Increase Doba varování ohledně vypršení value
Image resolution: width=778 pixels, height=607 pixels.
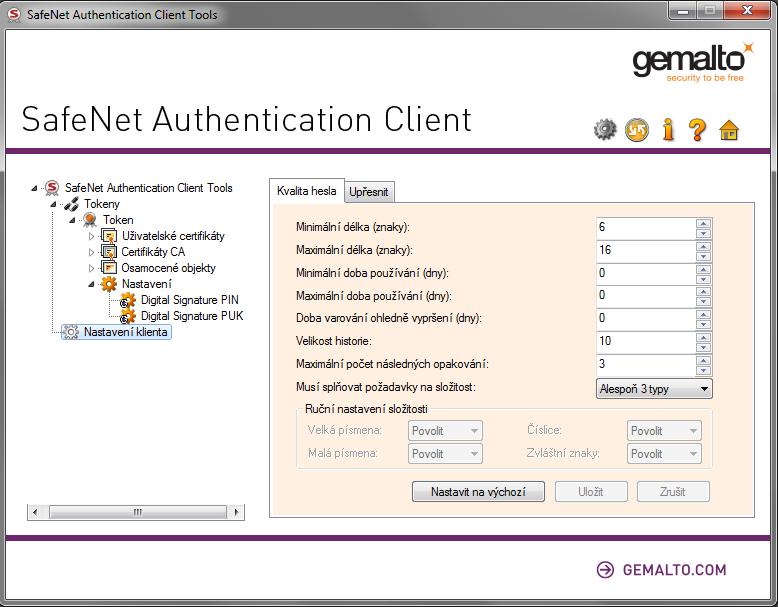(x=703, y=315)
